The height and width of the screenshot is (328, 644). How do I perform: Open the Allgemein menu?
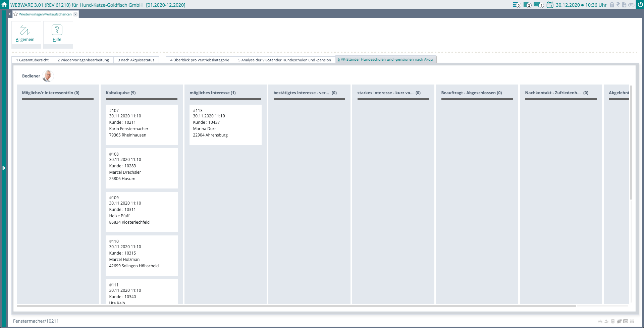pyautogui.click(x=25, y=33)
